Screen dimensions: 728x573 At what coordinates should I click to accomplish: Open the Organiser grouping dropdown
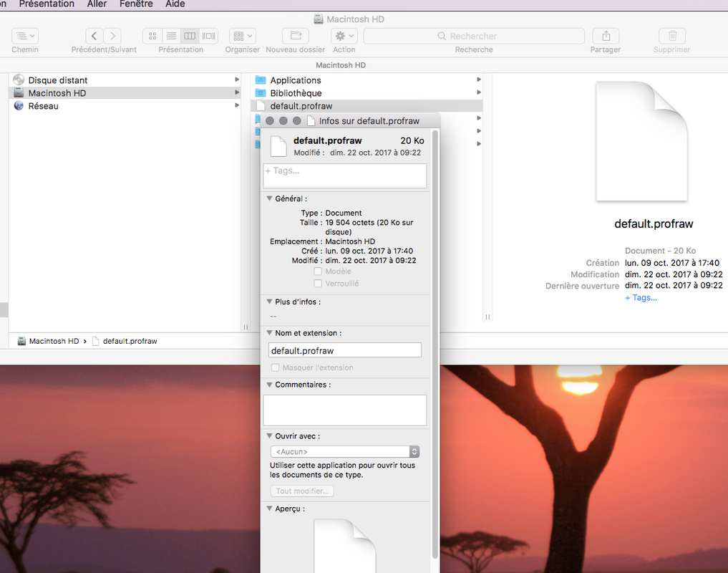(x=243, y=36)
